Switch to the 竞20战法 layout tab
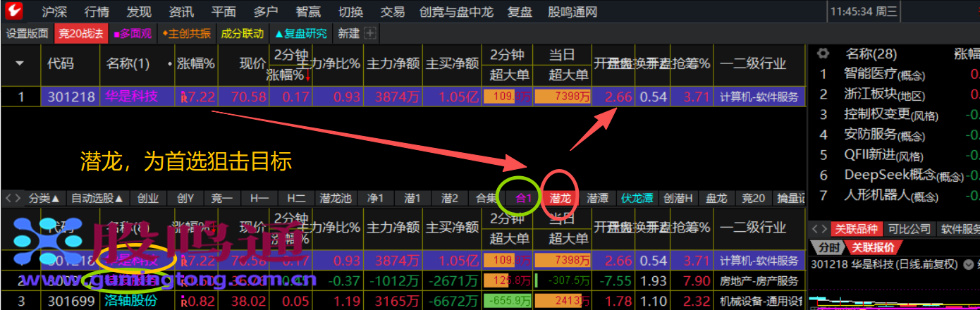Image resolution: width=980 pixels, height=310 pixels. [80, 33]
